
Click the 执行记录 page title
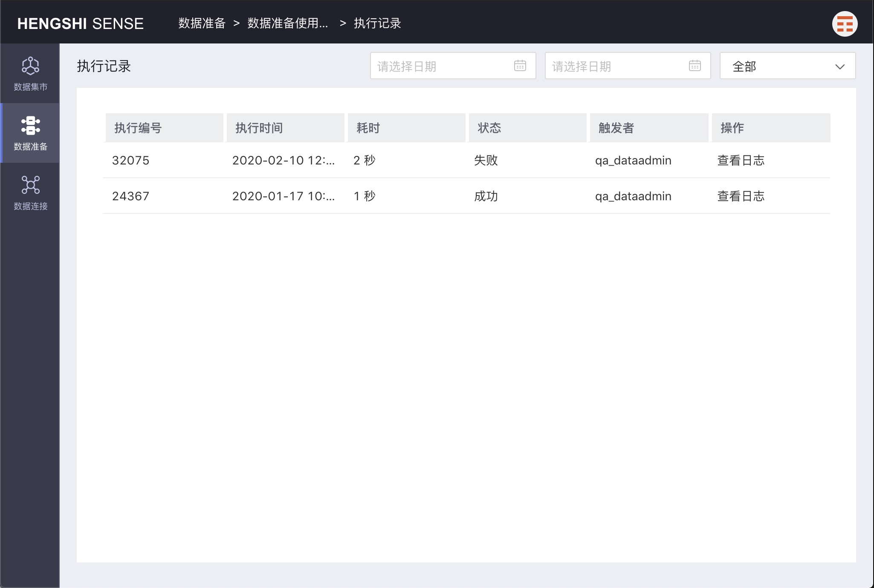click(104, 66)
